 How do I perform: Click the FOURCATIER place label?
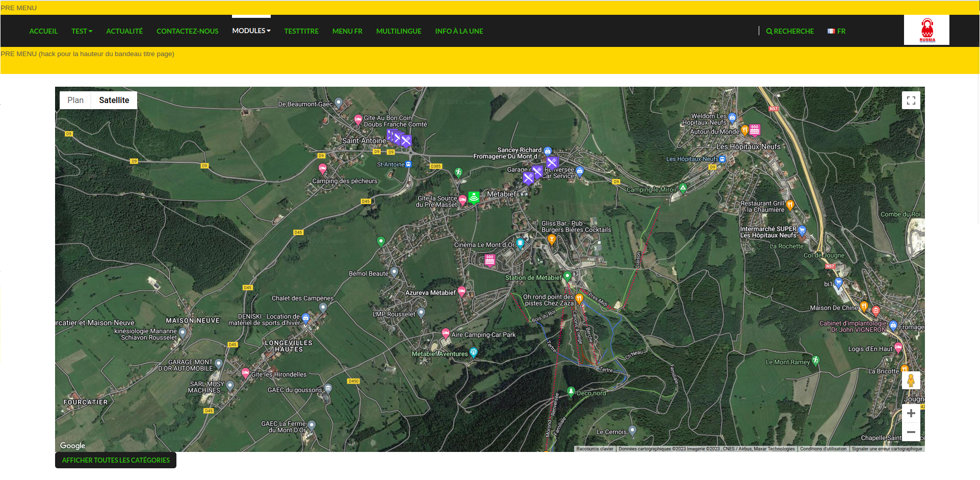tap(86, 402)
